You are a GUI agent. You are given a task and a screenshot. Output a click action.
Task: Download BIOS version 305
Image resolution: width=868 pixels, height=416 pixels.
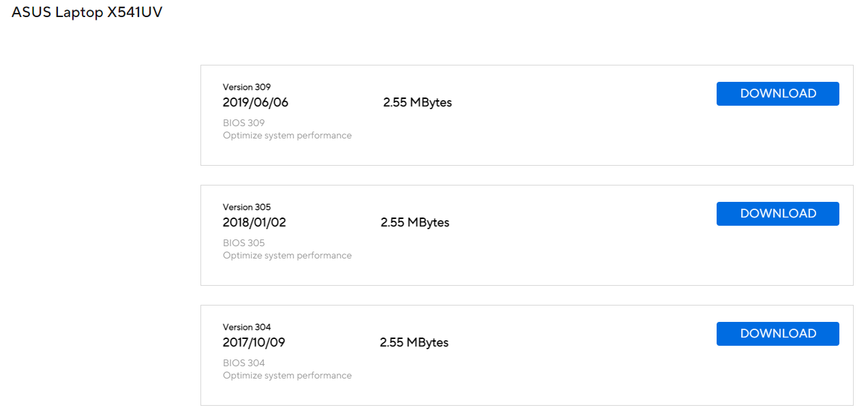777,214
